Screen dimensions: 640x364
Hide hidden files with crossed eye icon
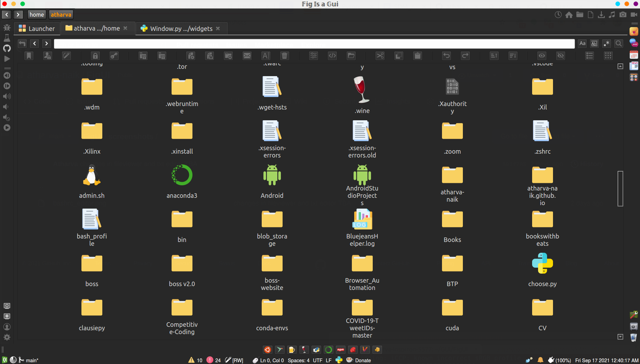pyautogui.click(x=561, y=56)
